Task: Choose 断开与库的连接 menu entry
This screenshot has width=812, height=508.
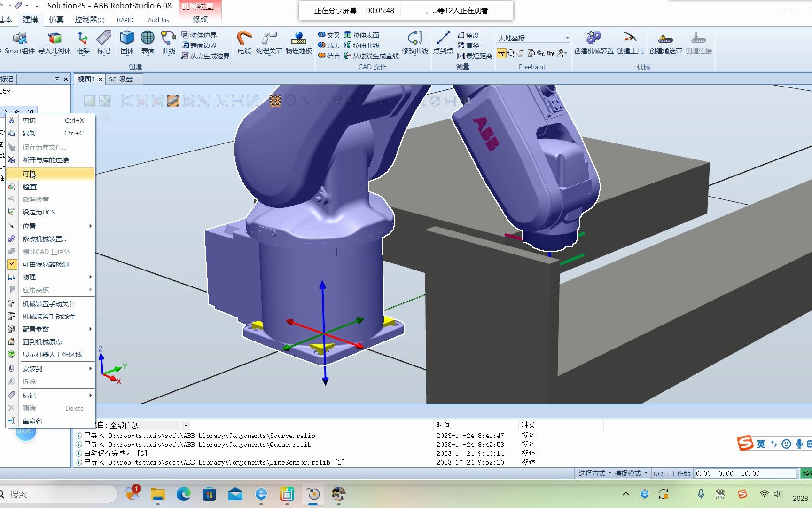Action: (51, 160)
